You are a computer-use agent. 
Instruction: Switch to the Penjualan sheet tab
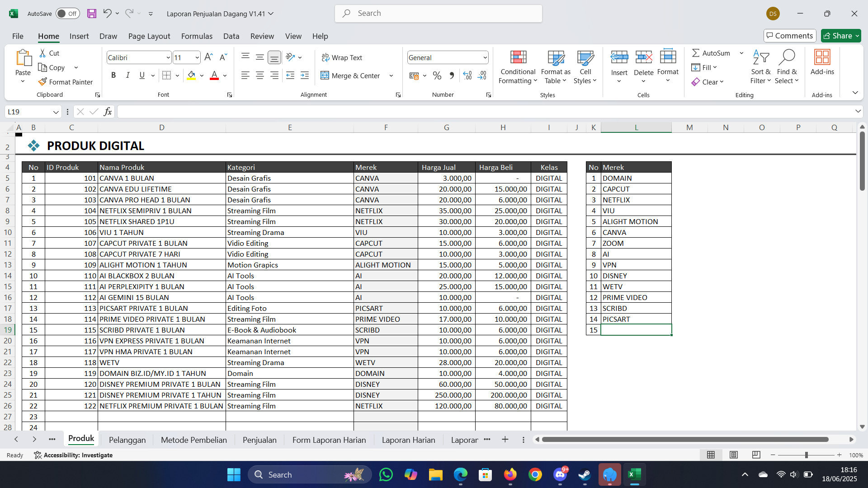[259, 440]
